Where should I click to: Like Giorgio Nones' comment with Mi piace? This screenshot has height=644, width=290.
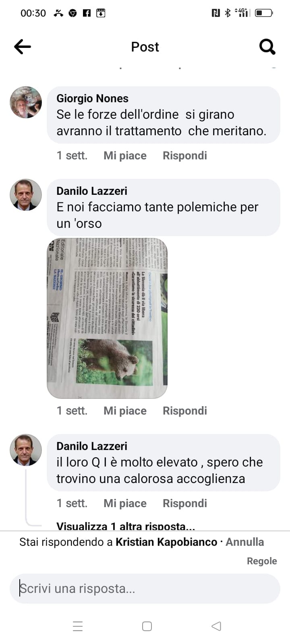pyautogui.click(x=125, y=156)
